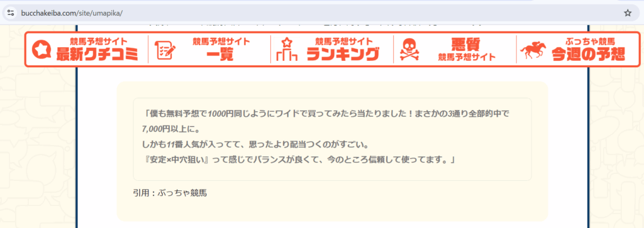Click the star speech-bubble icon for 最新クチコミ

41,50
